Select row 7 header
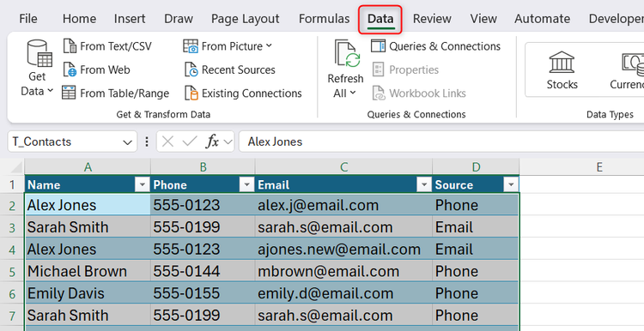 point(12,316)
